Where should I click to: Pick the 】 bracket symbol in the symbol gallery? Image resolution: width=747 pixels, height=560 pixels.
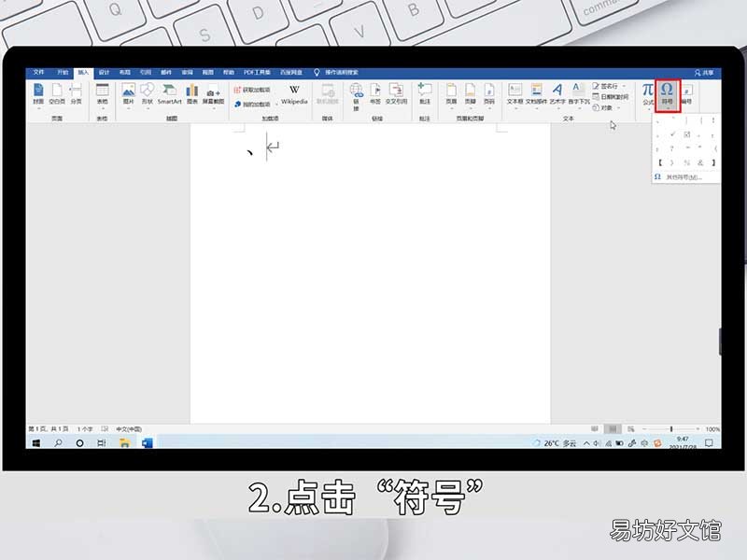click(x=713, y=162)
